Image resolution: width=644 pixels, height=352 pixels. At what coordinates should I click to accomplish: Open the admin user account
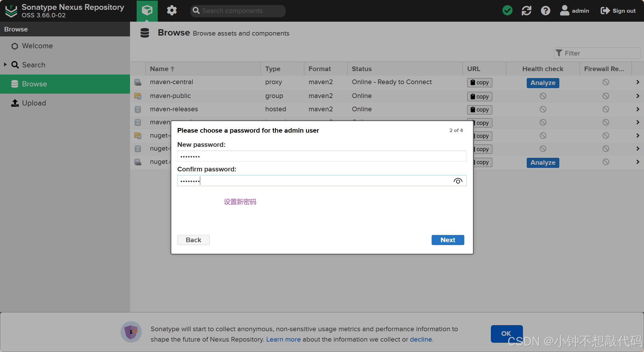(574, 11)
